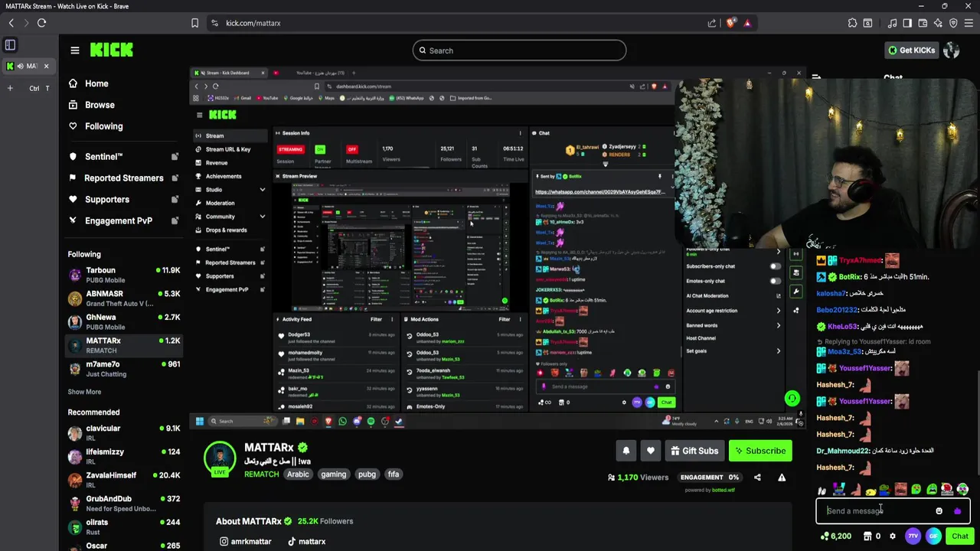Open Sentinel in sidebar

(123, 157)
